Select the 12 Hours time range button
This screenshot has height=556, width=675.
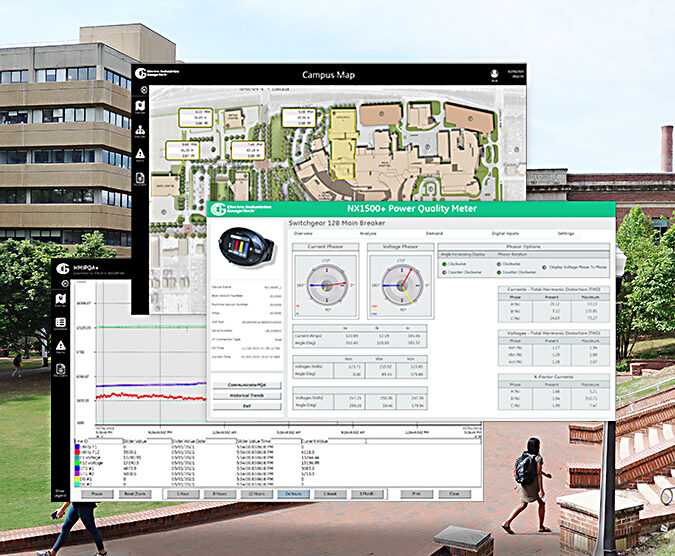point(256,494)
